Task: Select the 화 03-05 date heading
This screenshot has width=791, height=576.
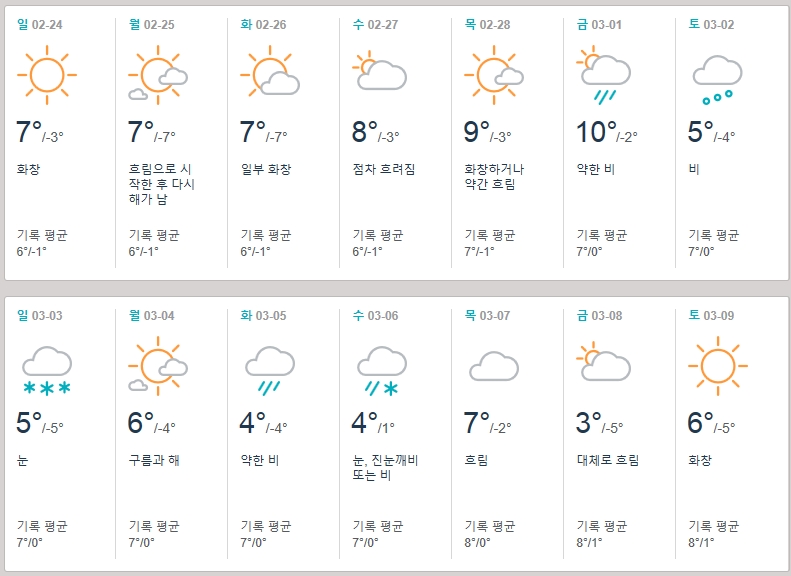Action: 263,315
